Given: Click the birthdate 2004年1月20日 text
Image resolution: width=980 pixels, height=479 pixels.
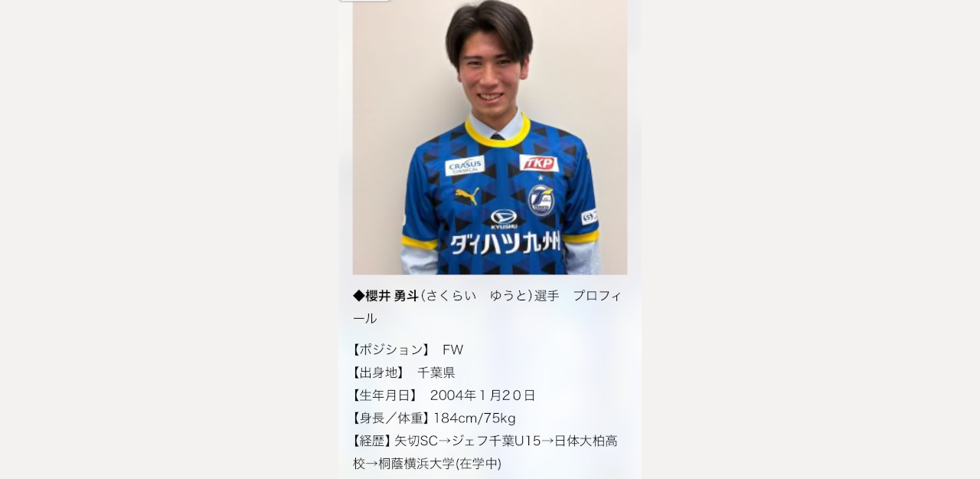Looking at the screenshot, I should 482,395.
